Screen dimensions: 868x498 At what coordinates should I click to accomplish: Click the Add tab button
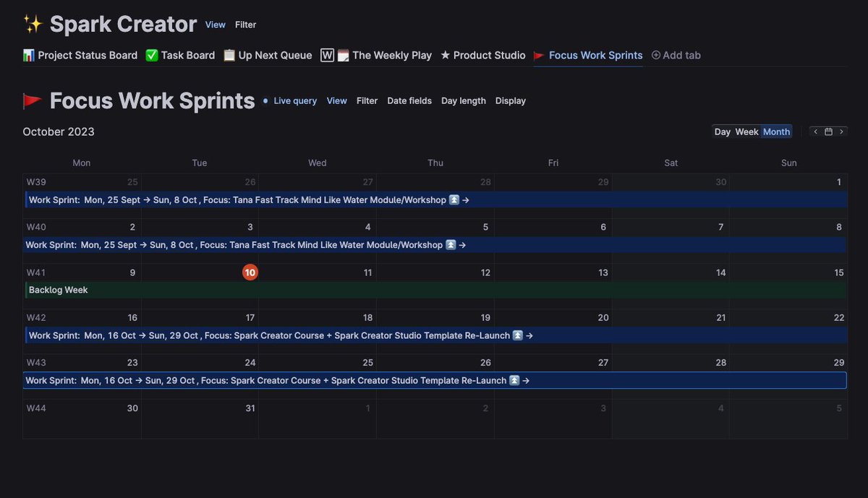(x=676, y=55)
